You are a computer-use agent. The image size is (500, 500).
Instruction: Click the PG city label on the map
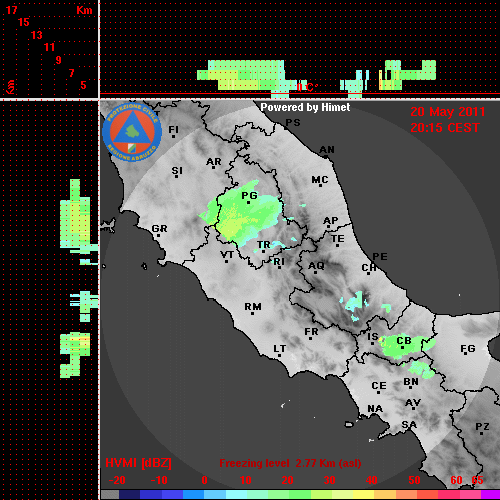[x=249, y=195]
